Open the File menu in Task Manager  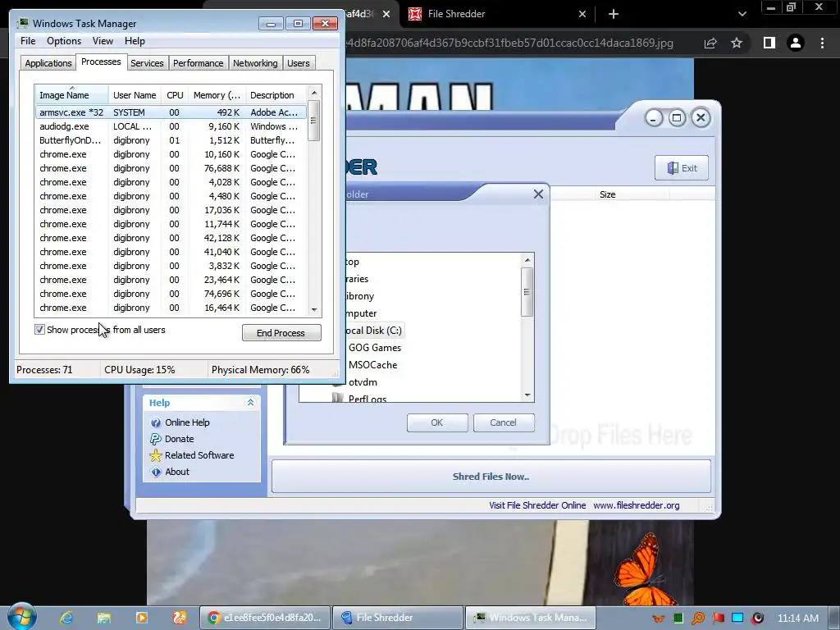pos(28,41)
